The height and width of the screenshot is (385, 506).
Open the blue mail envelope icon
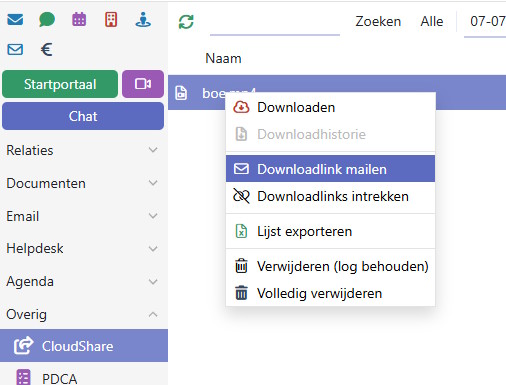(x=15, y=20)
